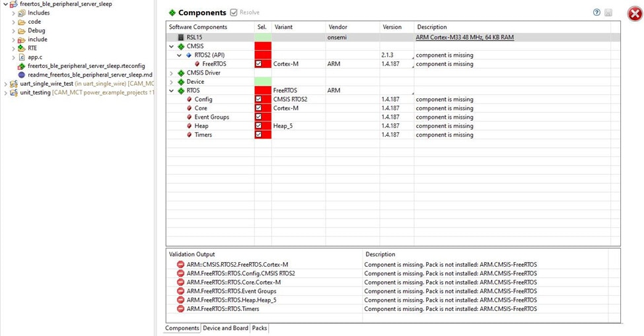The width and height of the screenshot is (644, 336).
Task: Click the RSL15 device chip icon
Action: (181, 38)
